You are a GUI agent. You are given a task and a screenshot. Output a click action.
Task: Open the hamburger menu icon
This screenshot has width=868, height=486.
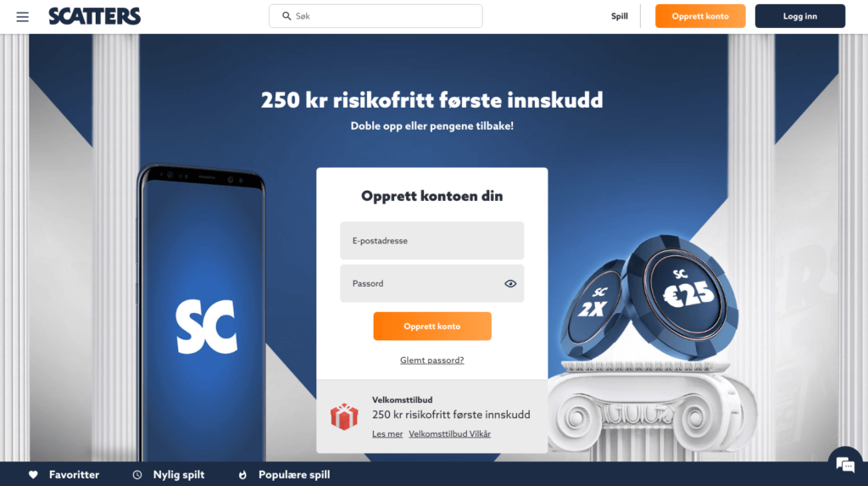[22, 17]
